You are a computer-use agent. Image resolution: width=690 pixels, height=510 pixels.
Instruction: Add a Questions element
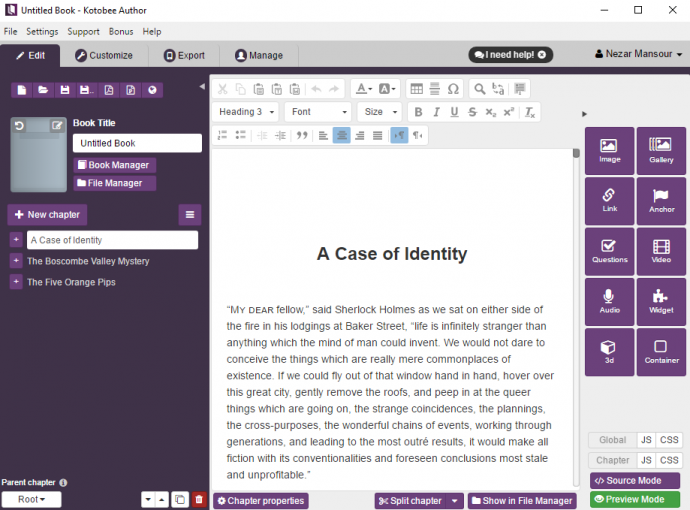(x=609, y=250)
